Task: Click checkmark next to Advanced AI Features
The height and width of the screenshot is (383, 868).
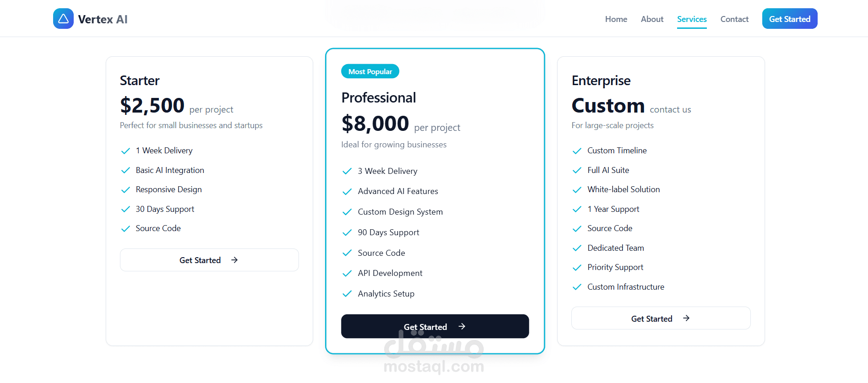Action: [347, 192]
